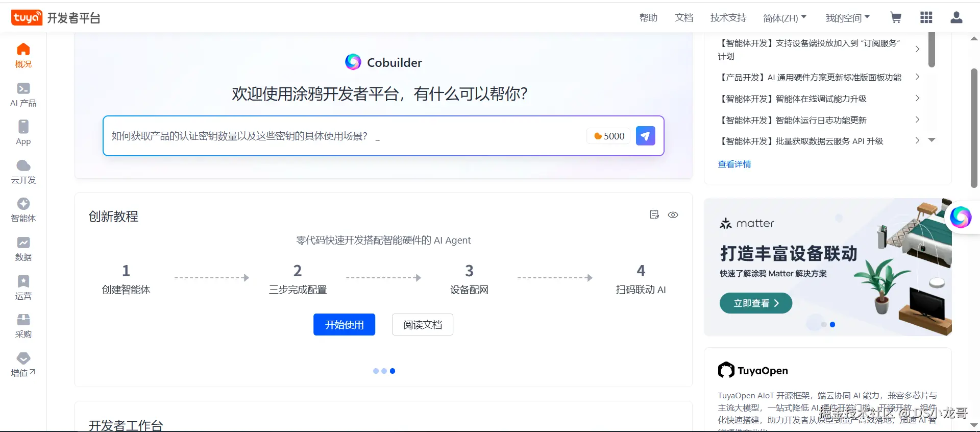Click the announcements scroll-down arrow
Viewport: 980px width, 432px height.
pyautogui.click(x=932, y=140)
